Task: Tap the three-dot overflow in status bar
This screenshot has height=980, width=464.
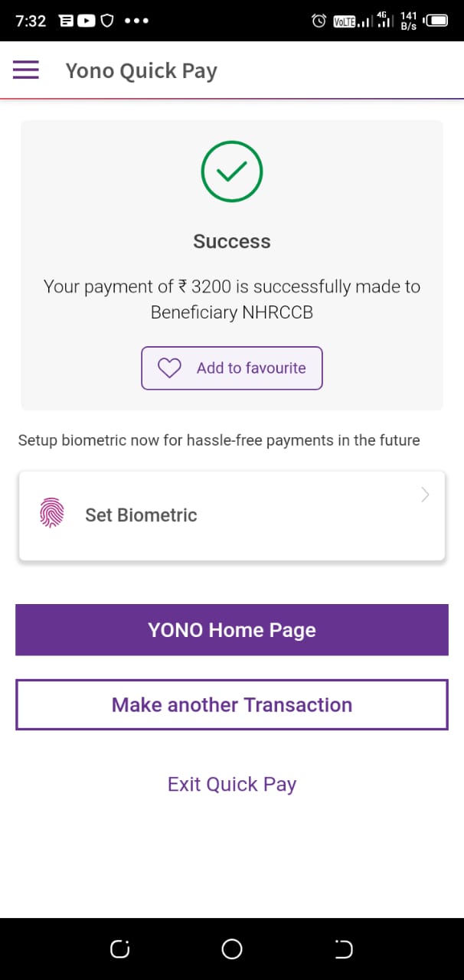Action: 136,21
